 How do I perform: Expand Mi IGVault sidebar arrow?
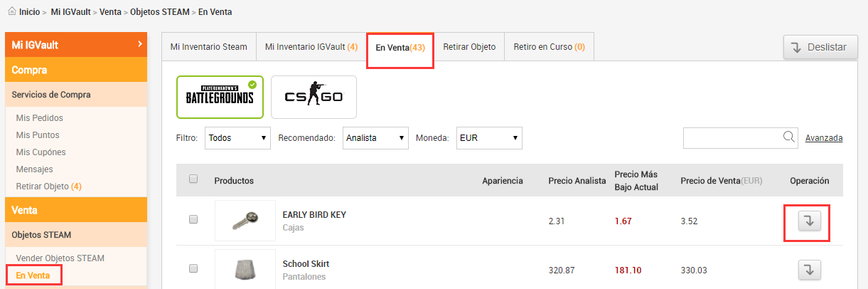point(140,45)
